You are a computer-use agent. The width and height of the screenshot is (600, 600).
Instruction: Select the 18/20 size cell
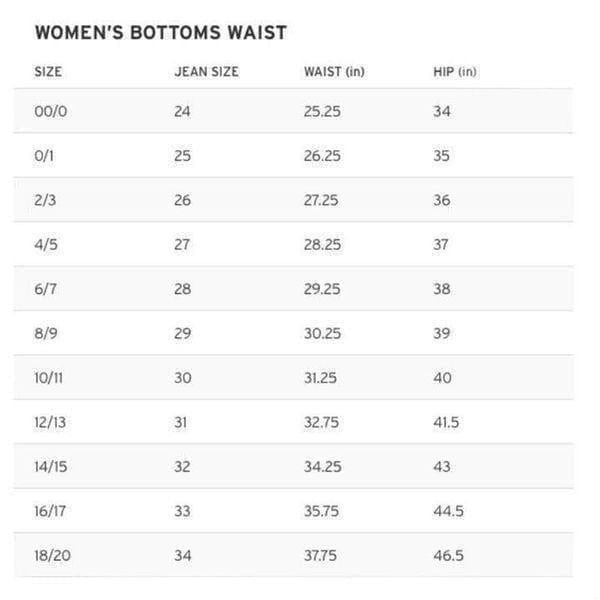click(x=52, y=555)
